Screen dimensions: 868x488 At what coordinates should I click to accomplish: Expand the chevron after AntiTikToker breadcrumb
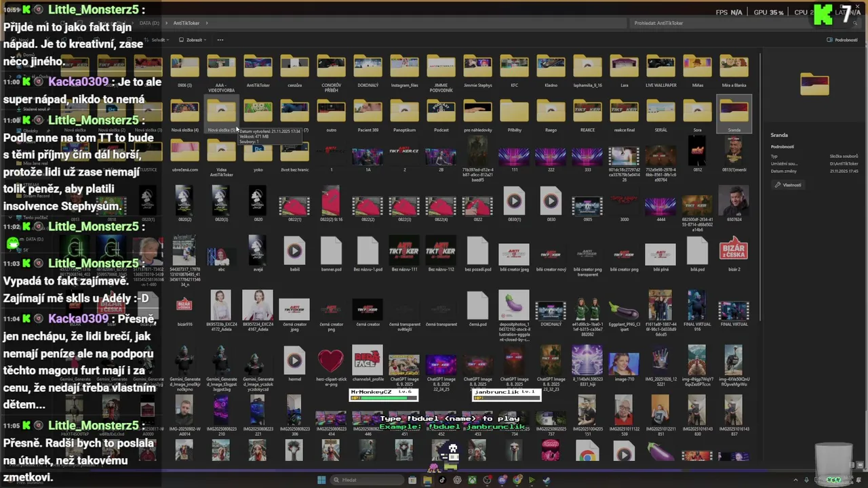click(206, 23)
